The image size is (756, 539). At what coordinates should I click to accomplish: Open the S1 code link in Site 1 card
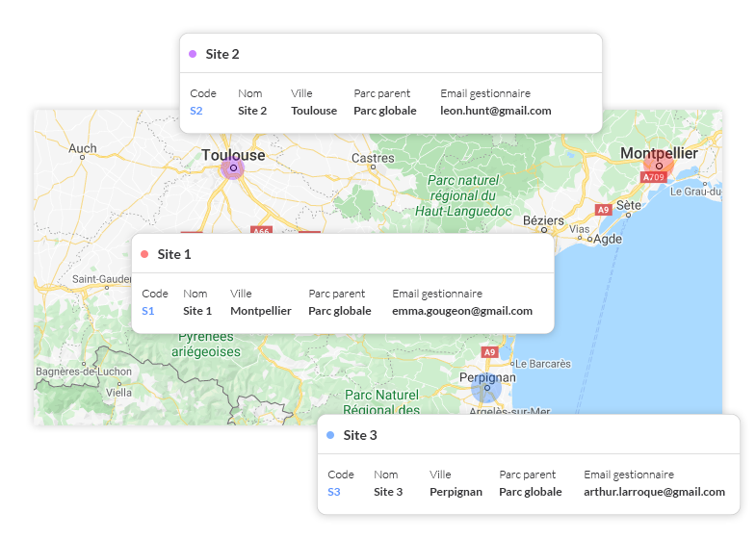[x=148, y=311]
